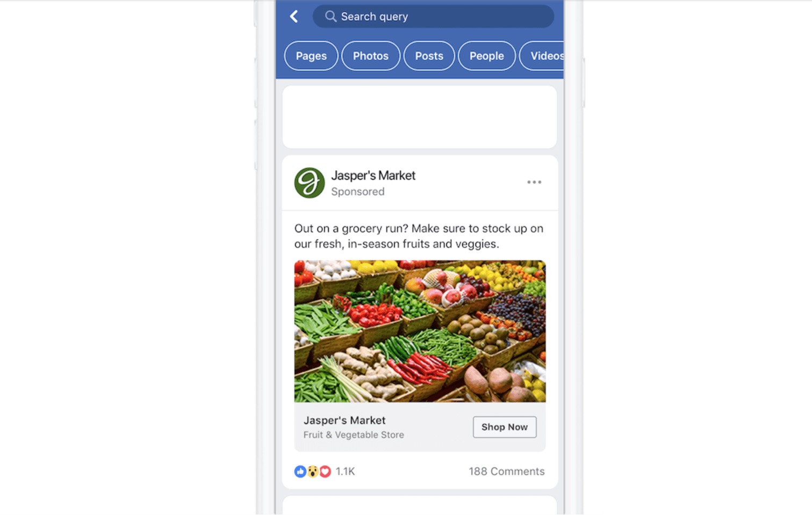Screen dimensions: 812x515
Task: Select the Photos filter tab
Action: (371, 56)
